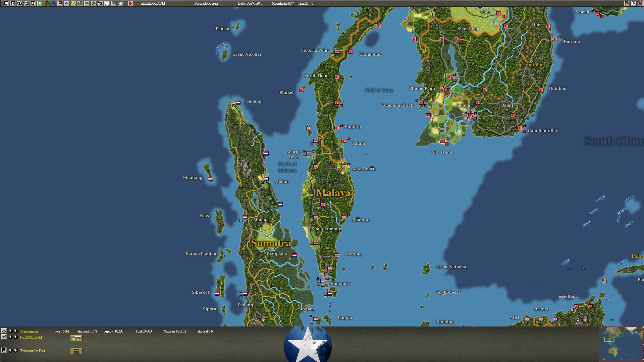Open the weather cloud toolbar icon
This screenshot has width=644, height=362.
(120, 3)
